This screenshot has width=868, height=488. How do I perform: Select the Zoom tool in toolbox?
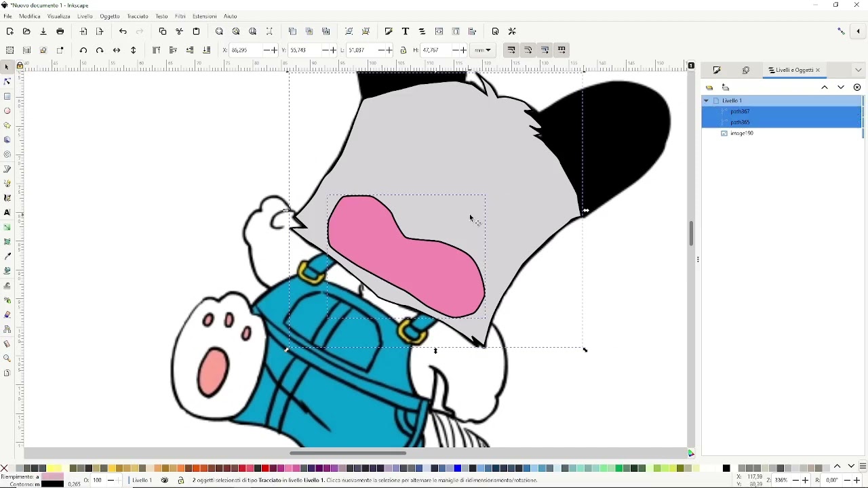(x=7, y=359)
